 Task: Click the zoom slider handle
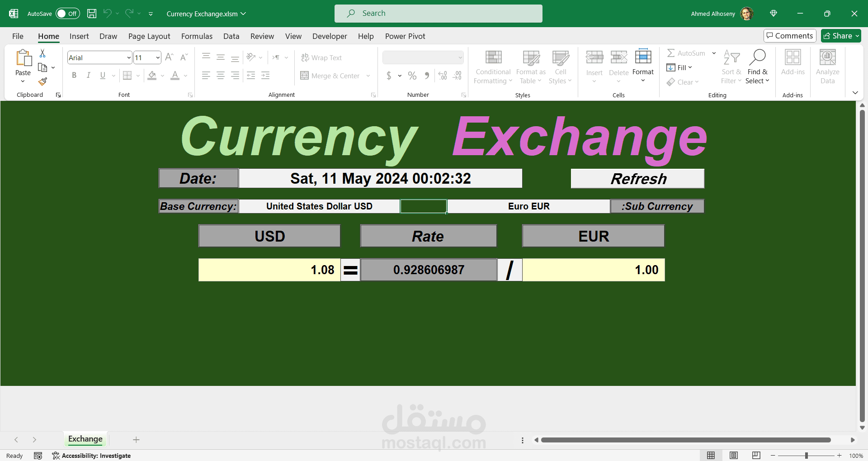(x=807, y=456)
